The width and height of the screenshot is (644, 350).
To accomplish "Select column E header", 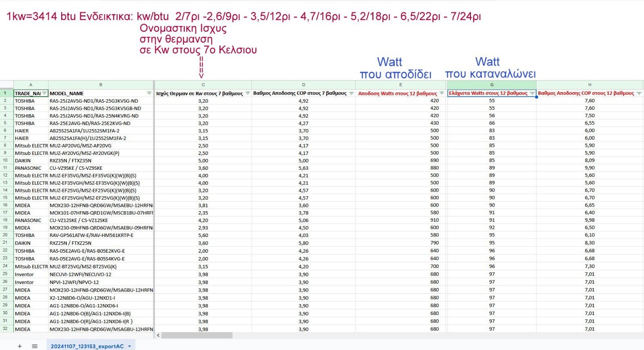I will point(400,85).
